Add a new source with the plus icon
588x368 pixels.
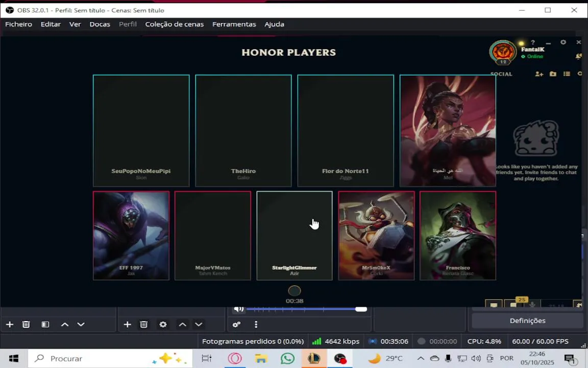pos(128,325)
